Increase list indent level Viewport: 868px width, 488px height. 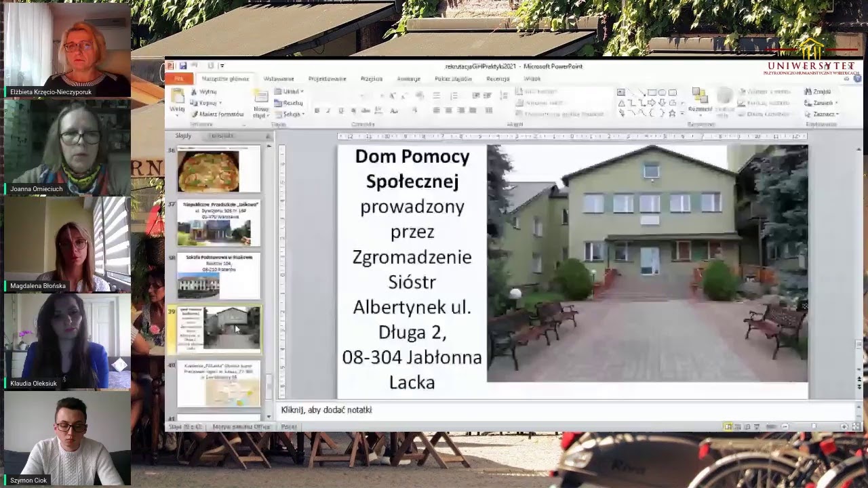[488, 96]
